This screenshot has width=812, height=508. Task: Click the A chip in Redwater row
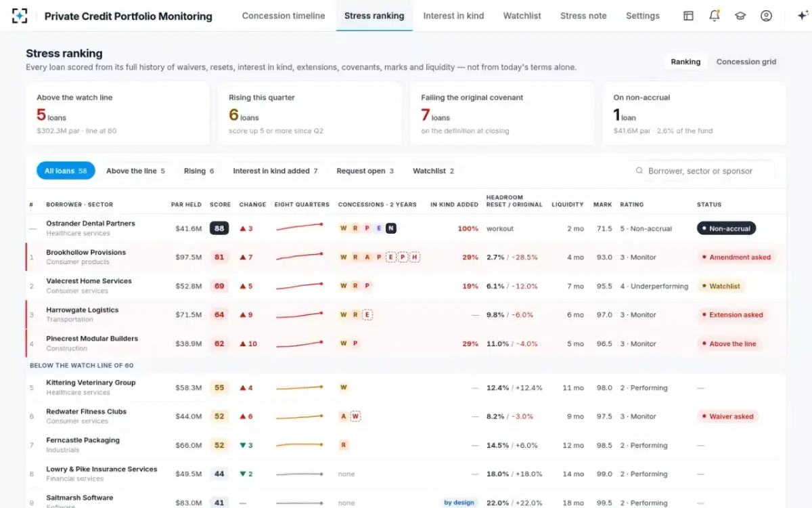point(344,417)
